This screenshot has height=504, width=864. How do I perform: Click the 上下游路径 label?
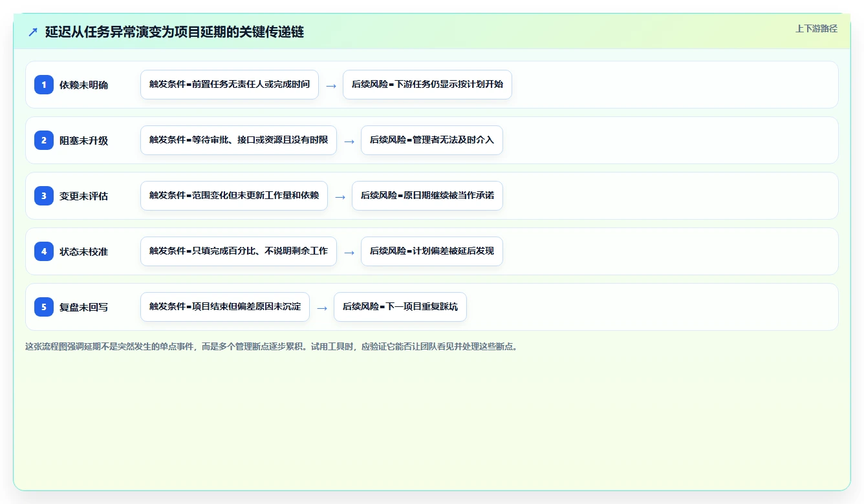(x=816, y=28)
